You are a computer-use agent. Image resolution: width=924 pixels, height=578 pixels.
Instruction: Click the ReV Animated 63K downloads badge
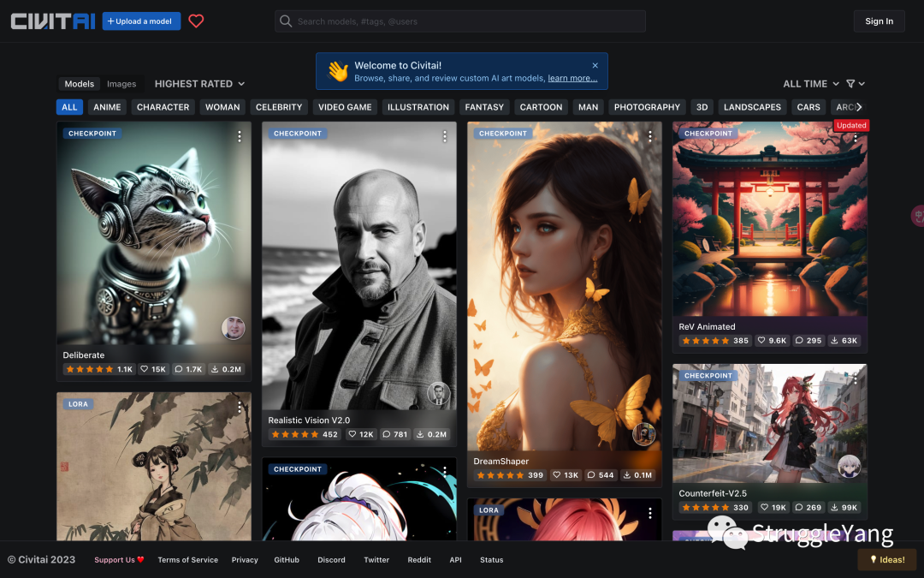point(844,340)
